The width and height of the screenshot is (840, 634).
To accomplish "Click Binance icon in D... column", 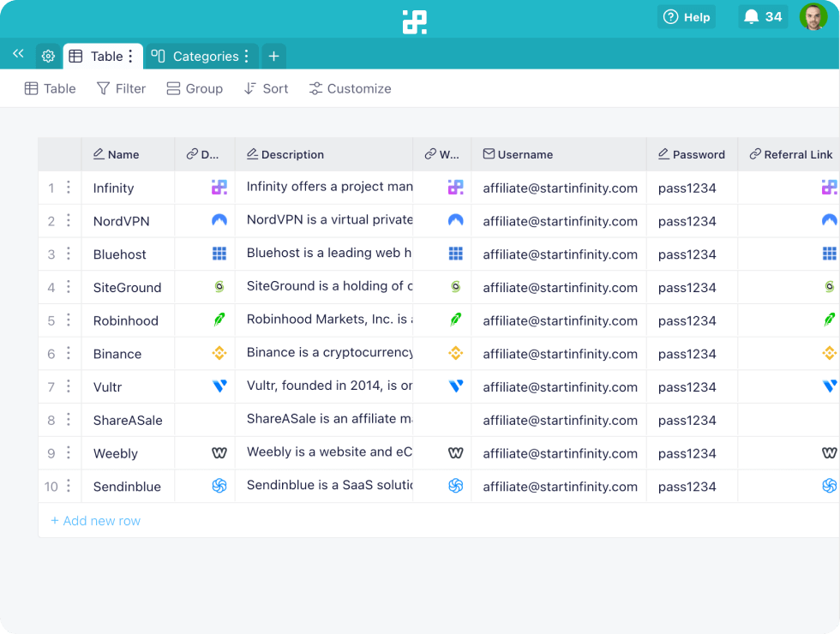I will (x=219, y=353).
